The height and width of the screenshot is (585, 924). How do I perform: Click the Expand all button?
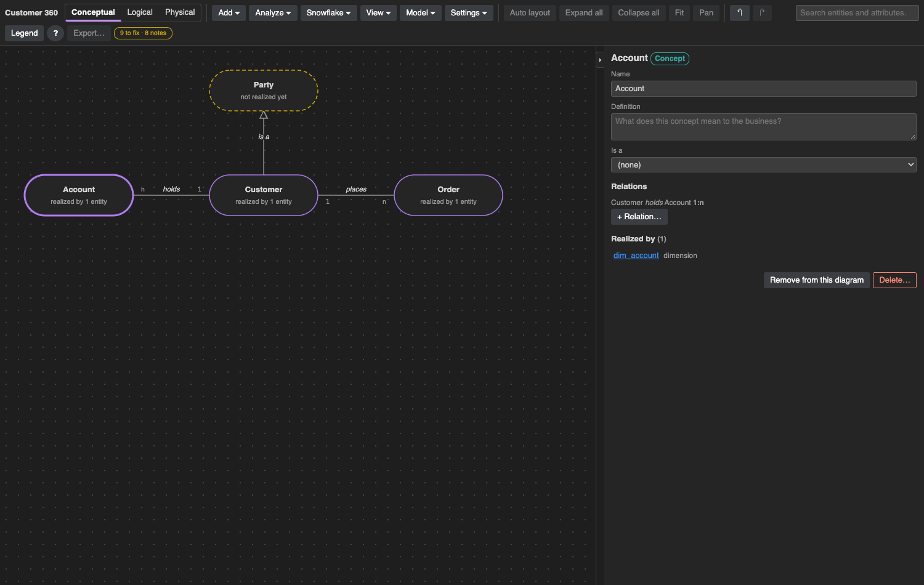coord(584,13)
